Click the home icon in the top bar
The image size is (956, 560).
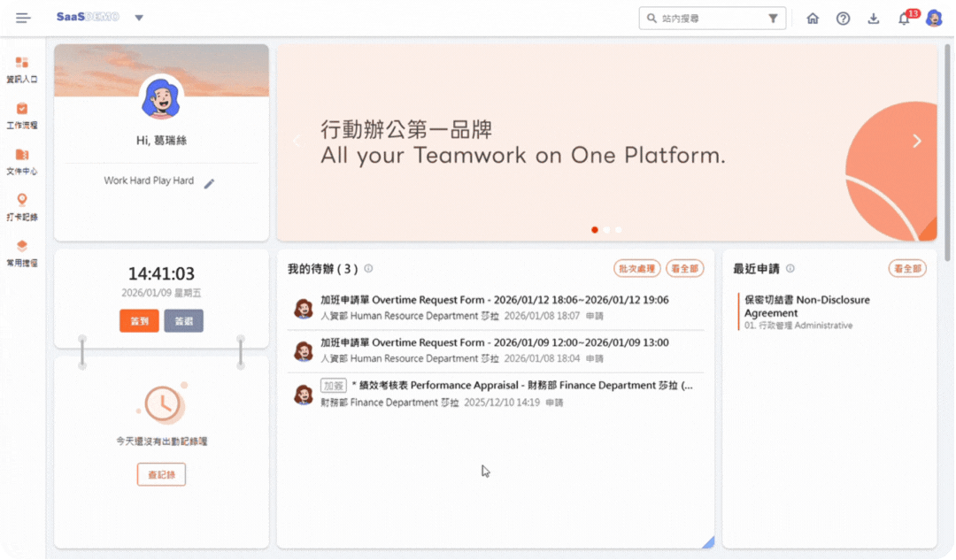click(x=813, y=18)
